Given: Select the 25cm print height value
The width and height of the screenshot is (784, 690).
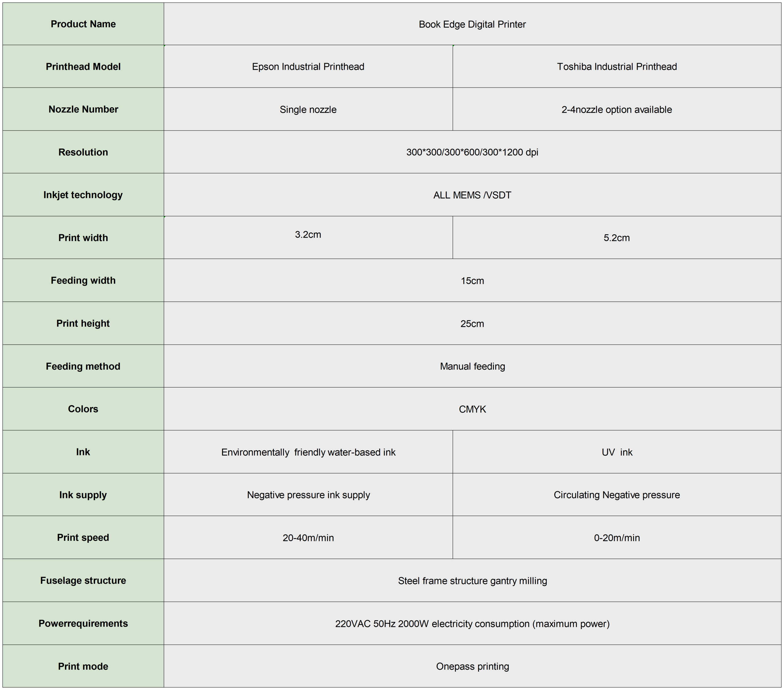Looking at the screenshot, I should coord(472,324).
